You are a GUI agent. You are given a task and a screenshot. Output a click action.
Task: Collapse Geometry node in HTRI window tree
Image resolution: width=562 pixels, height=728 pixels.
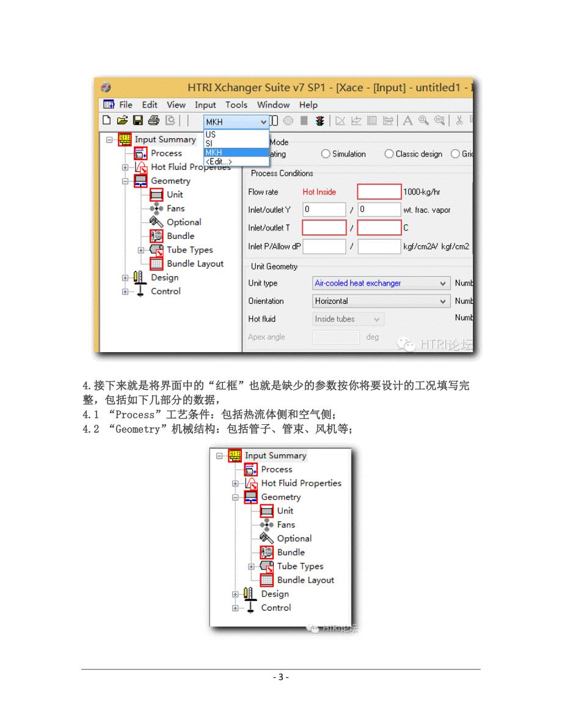coord(125,182)
